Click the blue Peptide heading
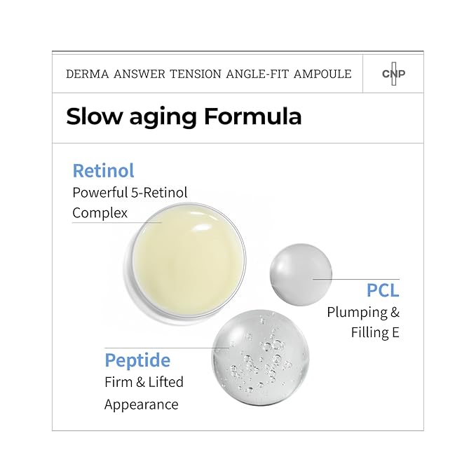The width and height of the screenshot is (476, 476). 137,360
